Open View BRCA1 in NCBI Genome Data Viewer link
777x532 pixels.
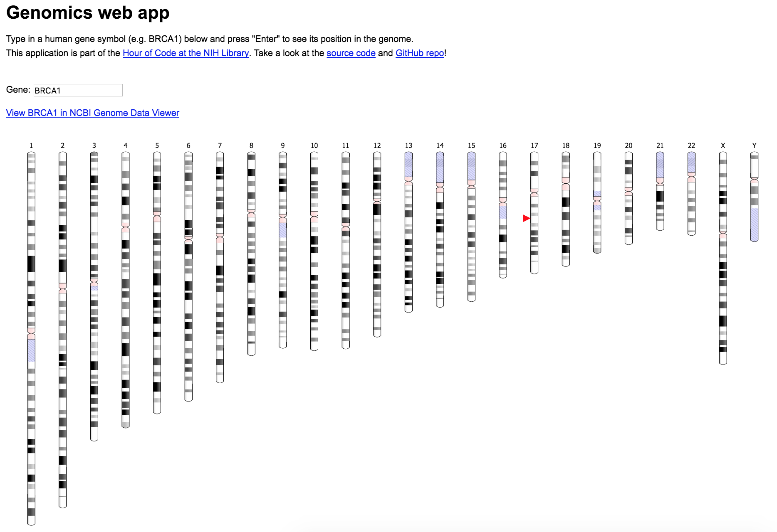(93, 113)
